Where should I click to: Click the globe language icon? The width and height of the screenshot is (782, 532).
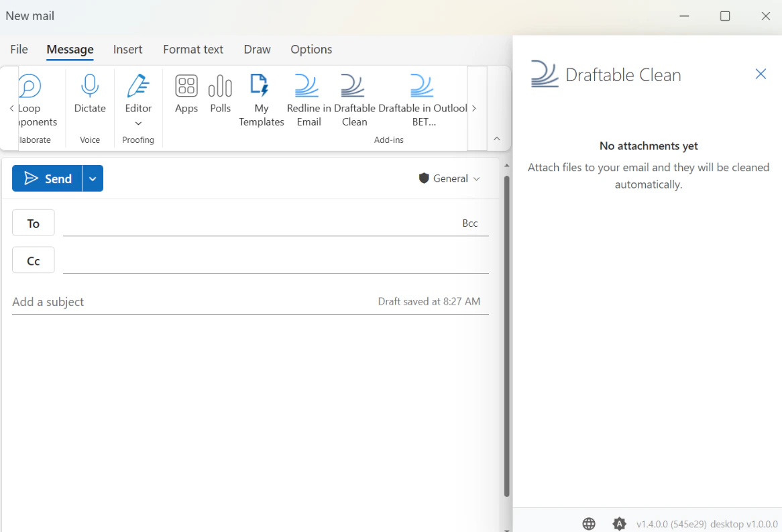[x=589, y=523]
